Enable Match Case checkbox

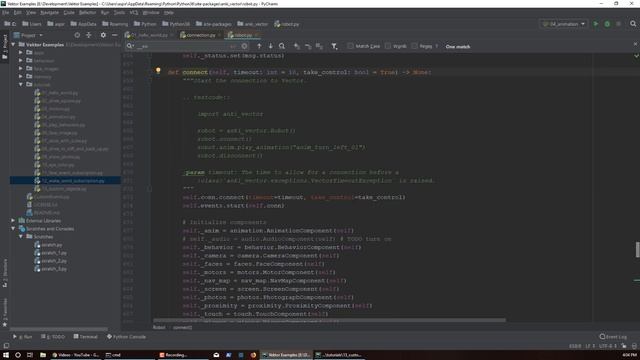(x=350, y=46)
